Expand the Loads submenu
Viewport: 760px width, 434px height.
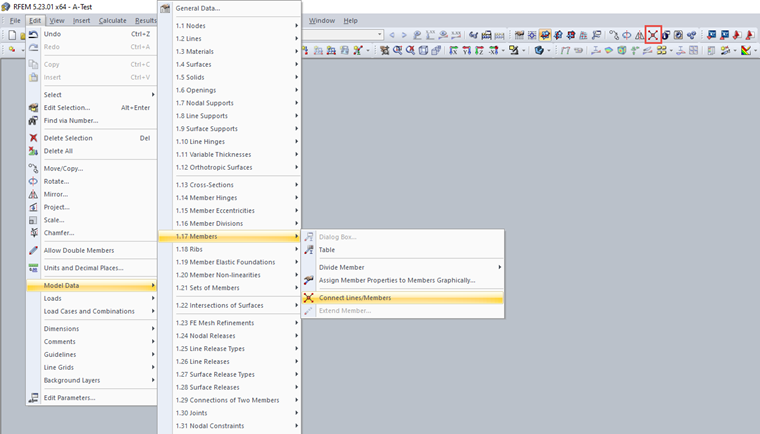pyautogui.click(x=153, y=298)
